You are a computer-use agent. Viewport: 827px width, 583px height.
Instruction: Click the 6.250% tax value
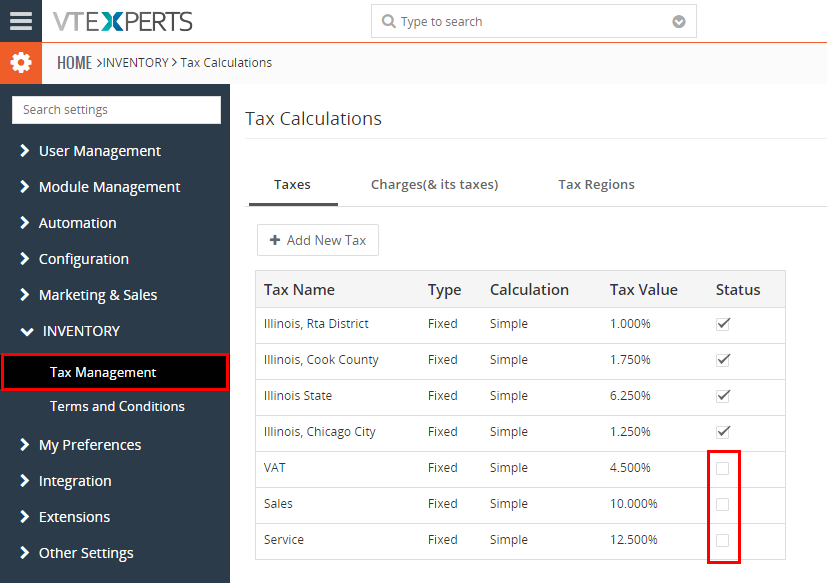click(630, 395)
